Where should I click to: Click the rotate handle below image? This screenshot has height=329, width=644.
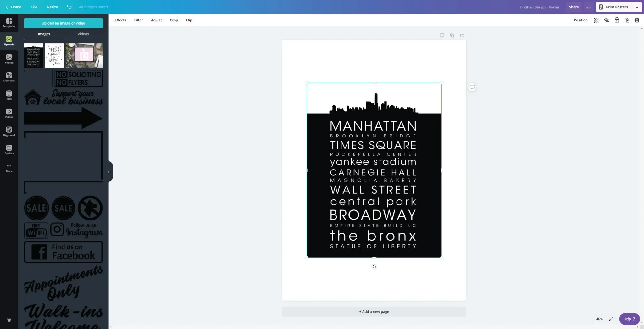coord(374,267)
